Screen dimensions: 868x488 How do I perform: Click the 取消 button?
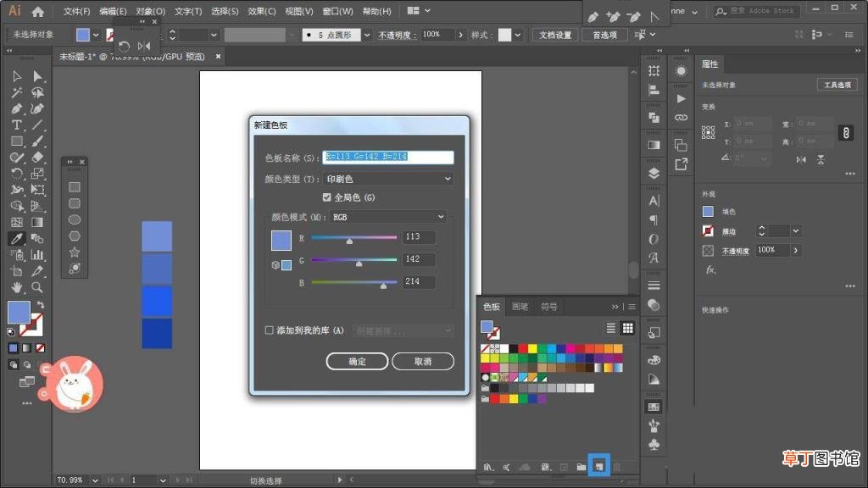423,361
